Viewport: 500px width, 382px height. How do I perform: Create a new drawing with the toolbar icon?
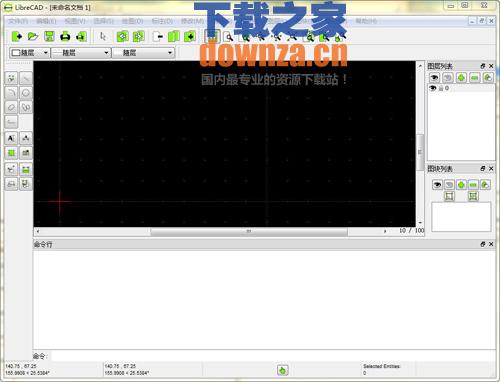pos(17,36)
